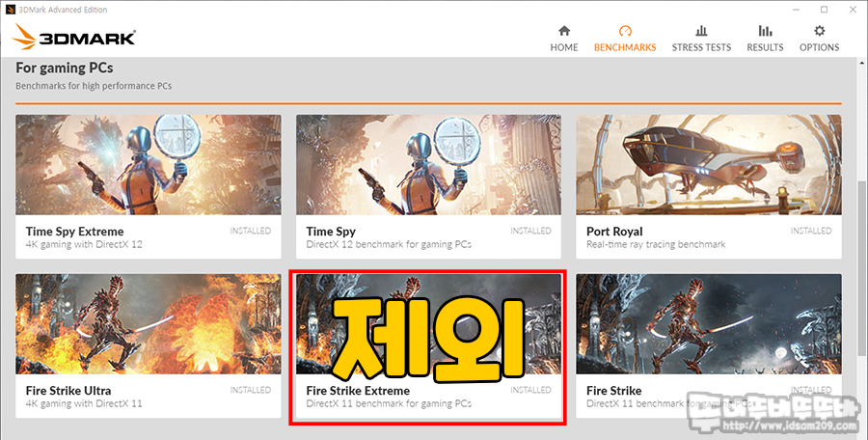
Task: Open the Fire Strike thumbnail image
Action: tap(709, 323)
